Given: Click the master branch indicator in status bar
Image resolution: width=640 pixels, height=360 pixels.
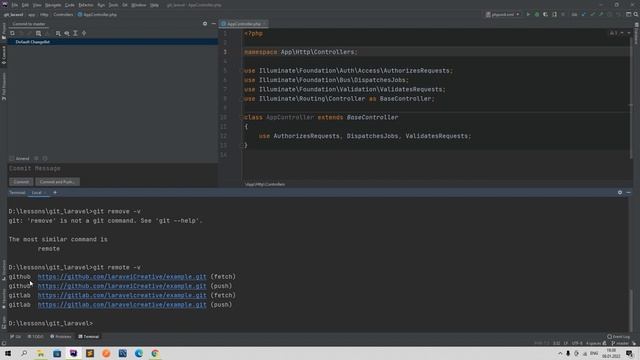Looking at the screenshot, I should tap(620, 343).
